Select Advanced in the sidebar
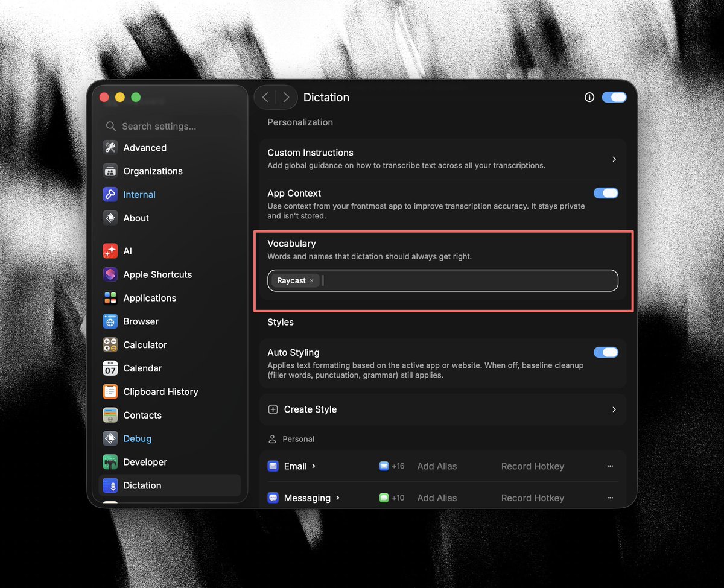 [x=145, y=148]
